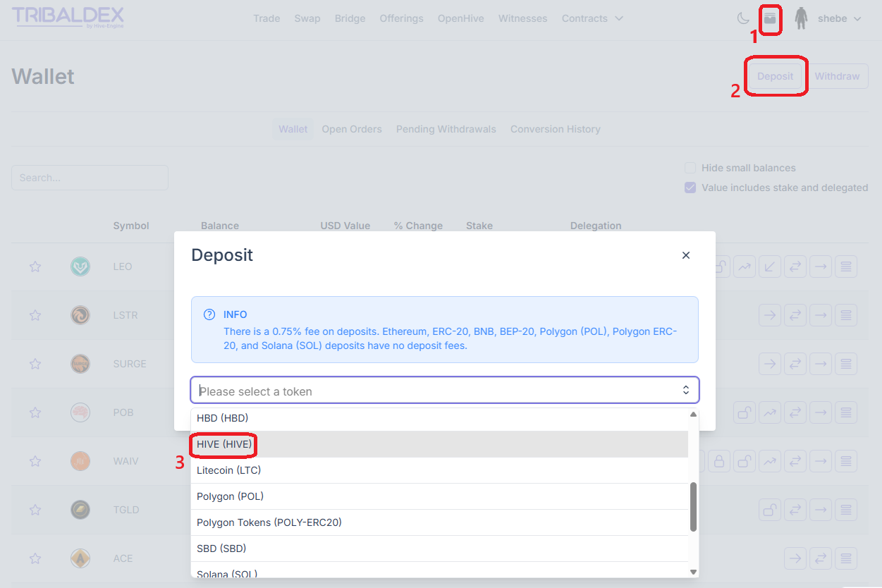Favorite the LEO token star
882x588 pixels.
click(x=35, y=267)
